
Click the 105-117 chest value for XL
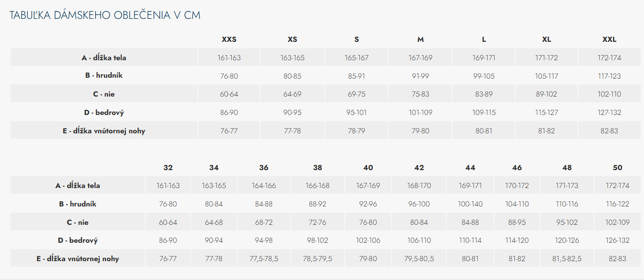[547, 76]
